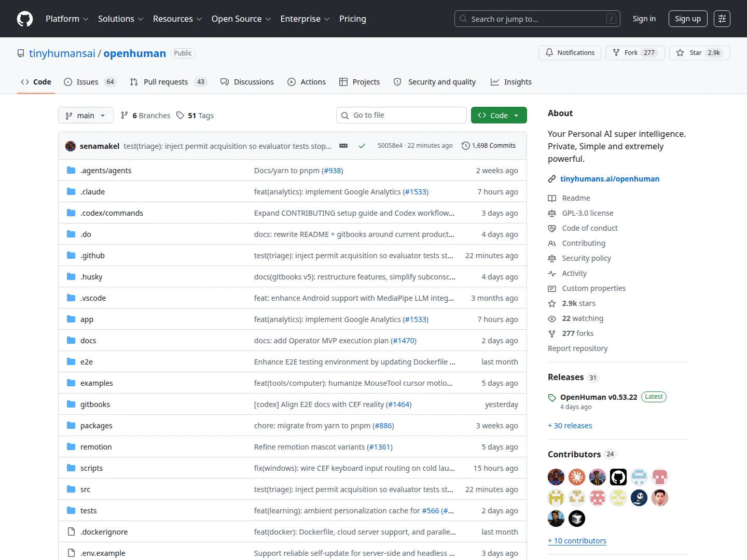The image size is (747, 560).
Task: Click the .agents/agents folder icon
Action: [71, 171]
